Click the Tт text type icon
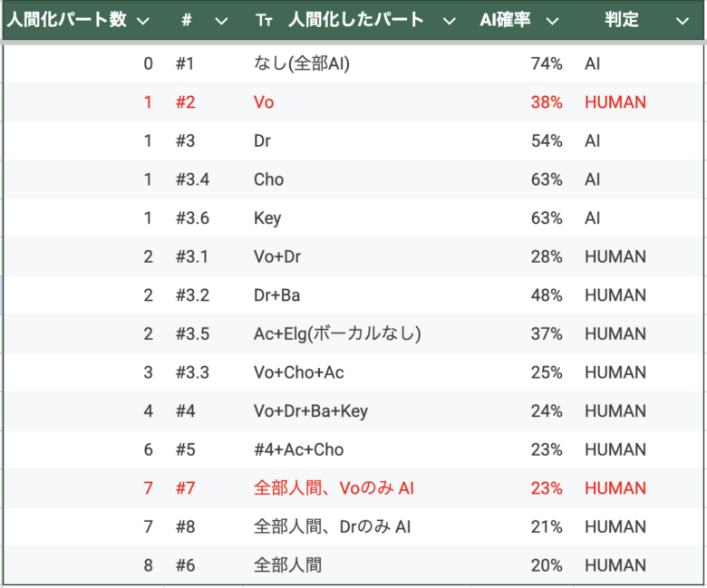707x588 pixels. [265, 20]
